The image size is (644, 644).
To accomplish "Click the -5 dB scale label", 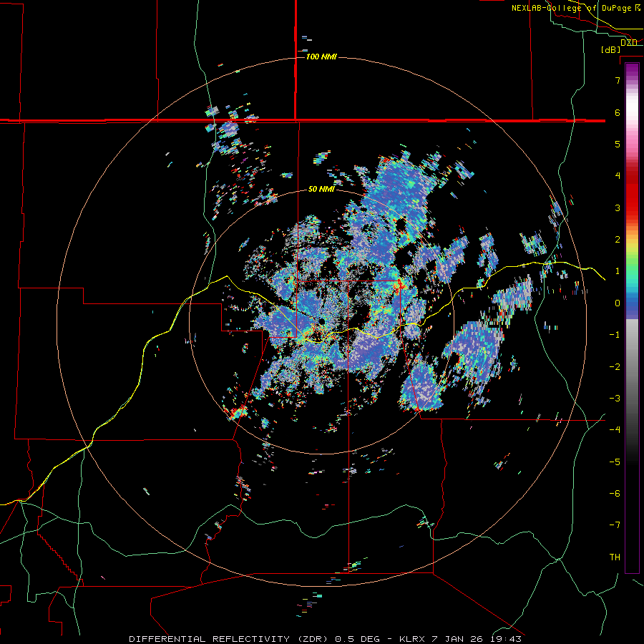I will click(615, 462).
